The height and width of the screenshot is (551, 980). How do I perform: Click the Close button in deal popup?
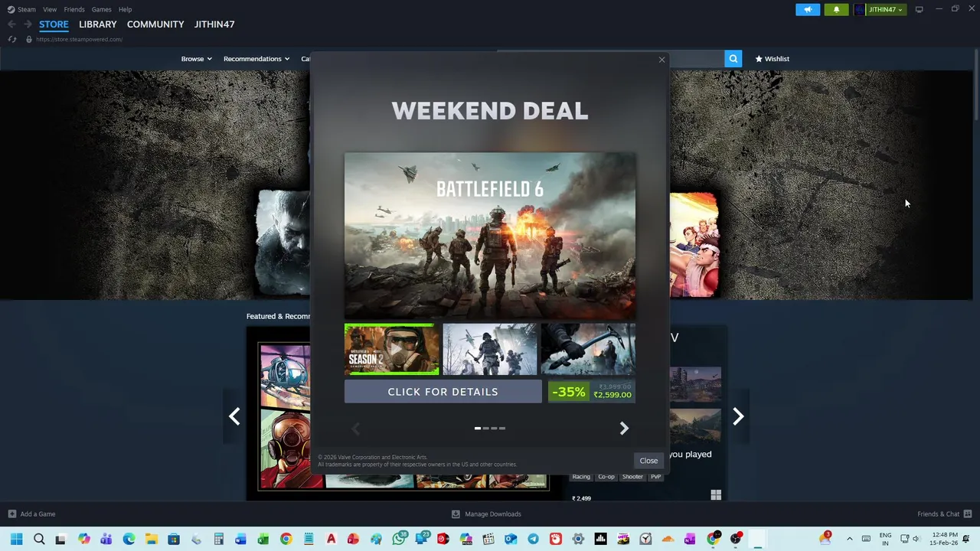pos(648,461)
